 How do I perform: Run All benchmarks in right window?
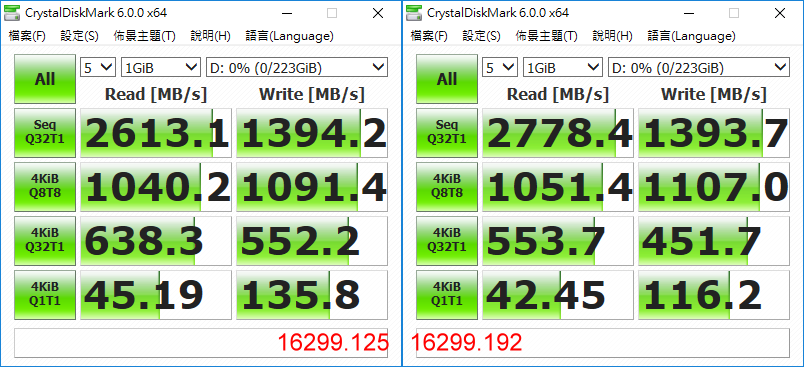pyautogui.click(x=447, y=79)
